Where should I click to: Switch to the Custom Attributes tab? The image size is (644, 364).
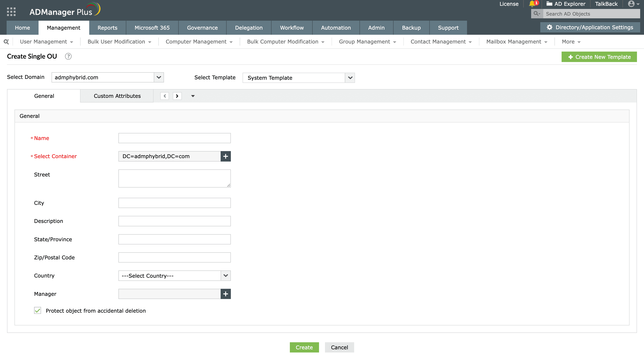pos(117,96)
